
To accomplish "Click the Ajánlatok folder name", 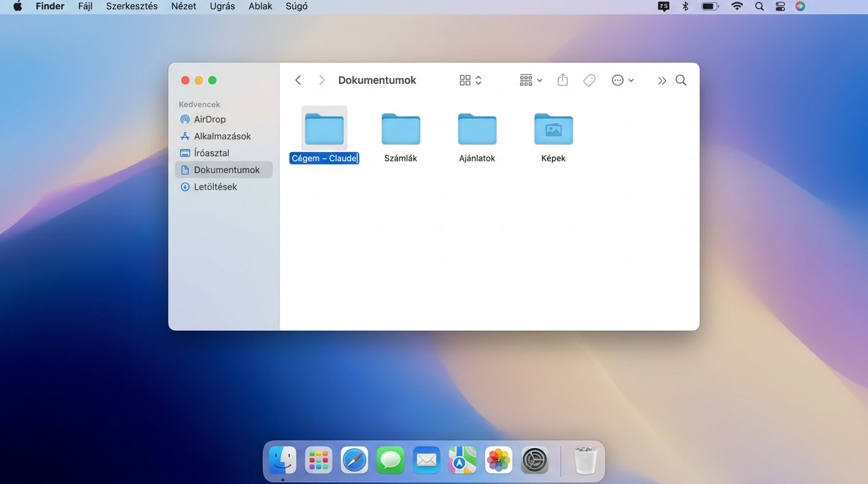I will point(477,158).
